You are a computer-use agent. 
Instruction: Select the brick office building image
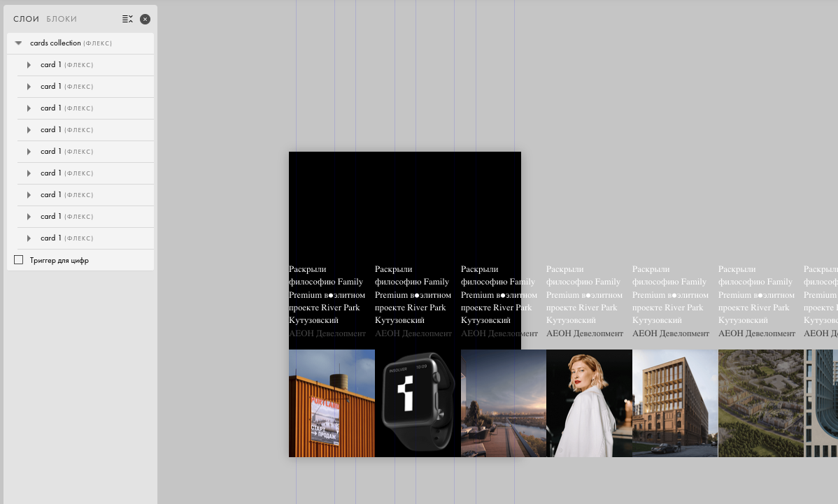pyautogui.click(x=675, y=403)
